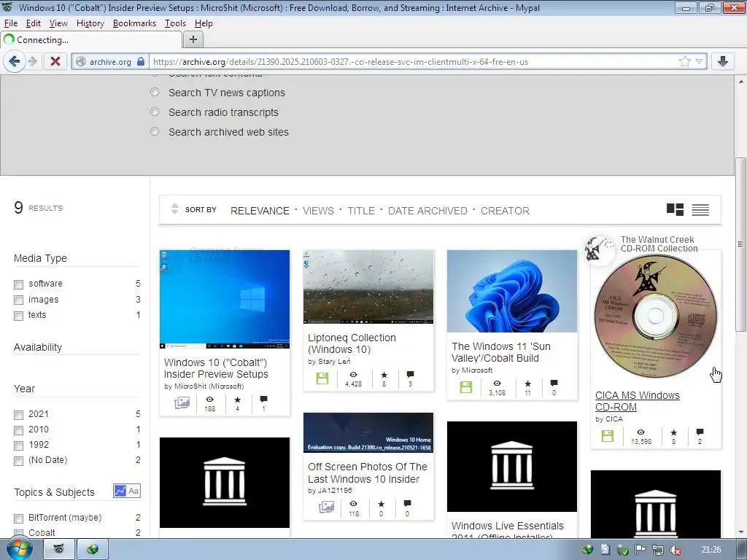The image size is (747, 560).
Task: Sort results by TITLE
Action: click(360, 211)
